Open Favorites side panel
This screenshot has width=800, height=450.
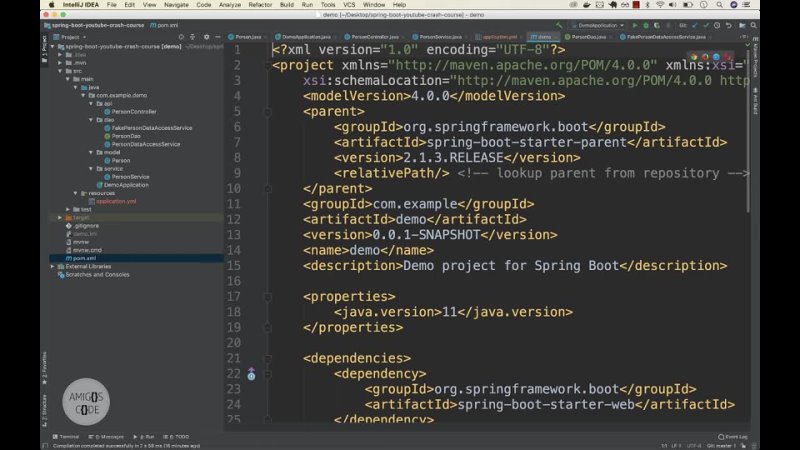44,367
